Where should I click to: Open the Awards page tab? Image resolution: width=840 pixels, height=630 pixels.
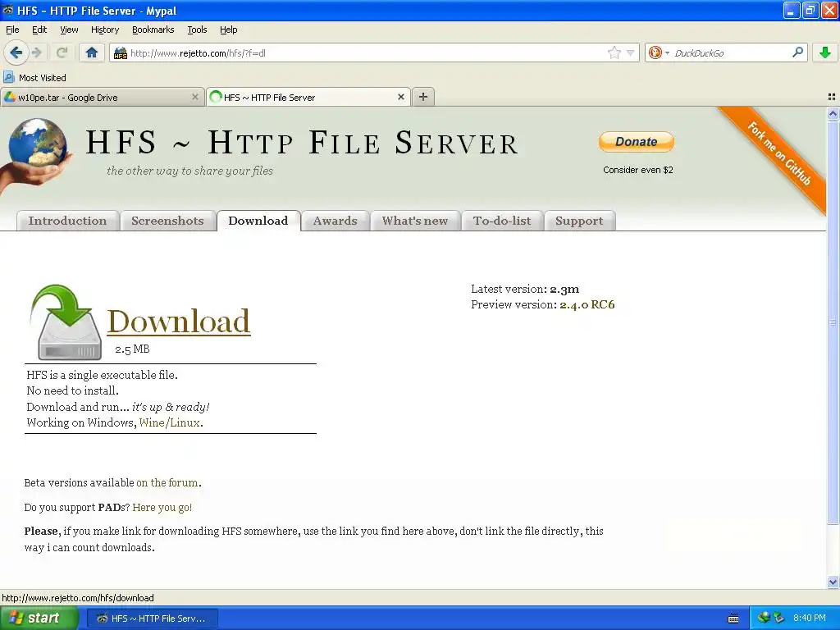point(336,221)
